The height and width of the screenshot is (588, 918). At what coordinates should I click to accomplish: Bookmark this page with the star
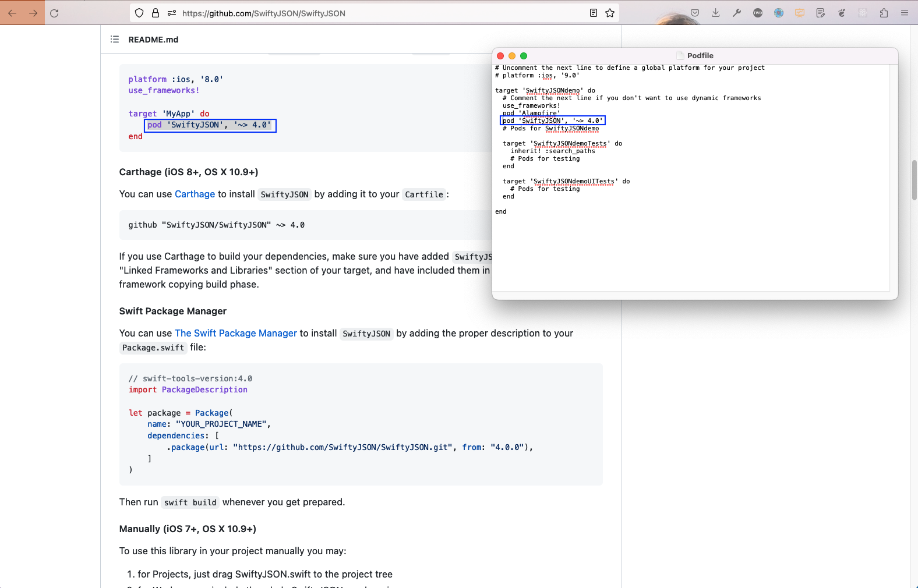[610, 13]
